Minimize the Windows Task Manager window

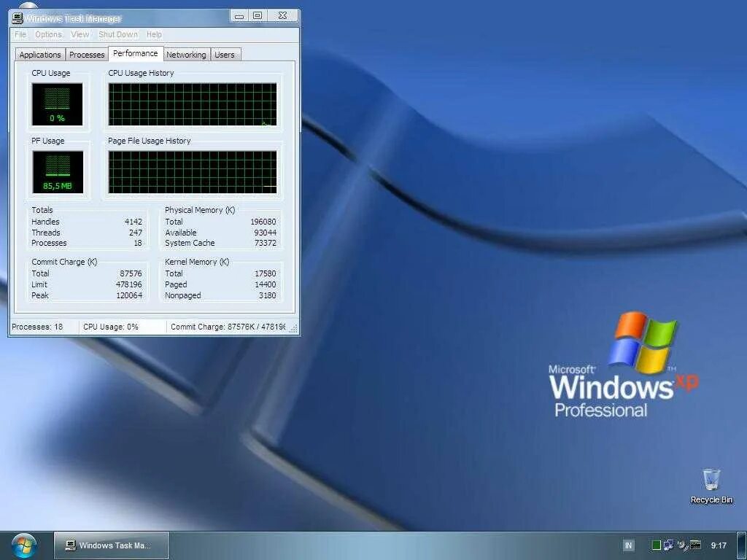239,16
